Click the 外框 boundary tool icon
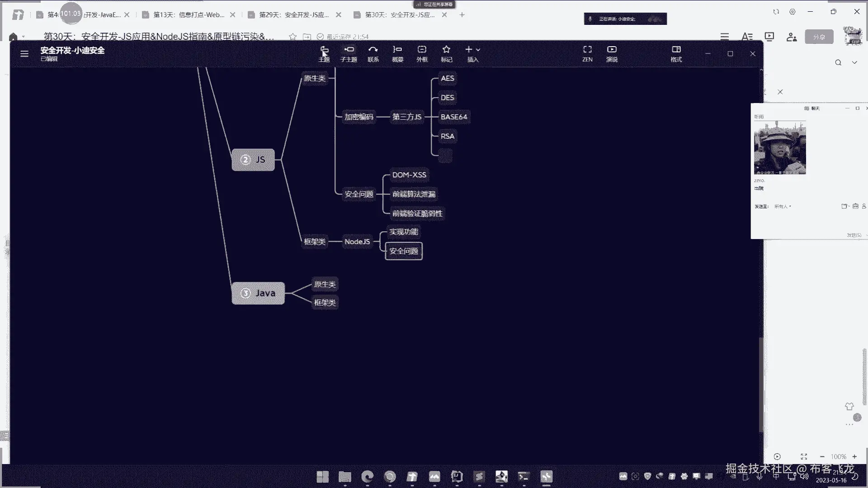868x488 pixels. pyautogui.click(x=422, y=53)
